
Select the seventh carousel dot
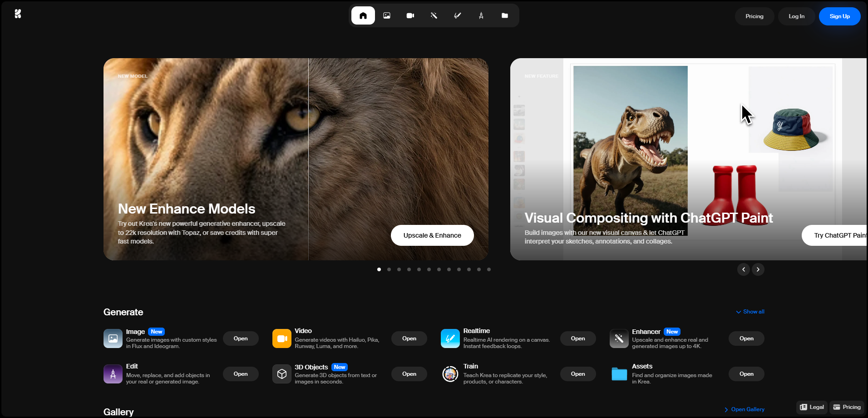pos(439,269)
